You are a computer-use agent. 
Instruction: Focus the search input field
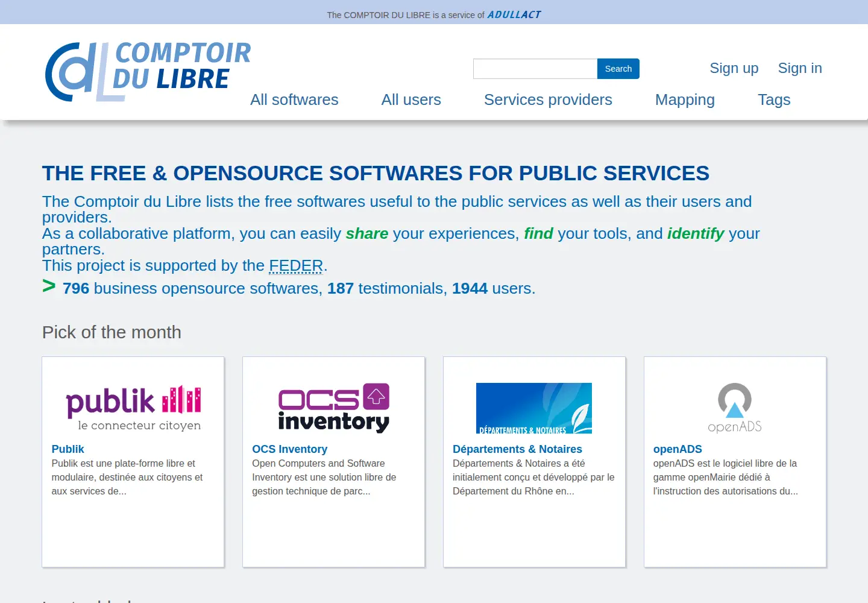(535, 69)
